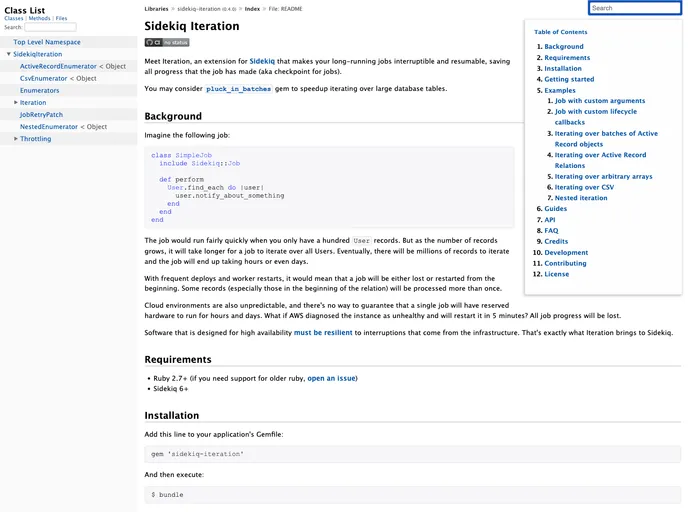Open the Classes list tab
Screen dimensions: 688x512
14,18
